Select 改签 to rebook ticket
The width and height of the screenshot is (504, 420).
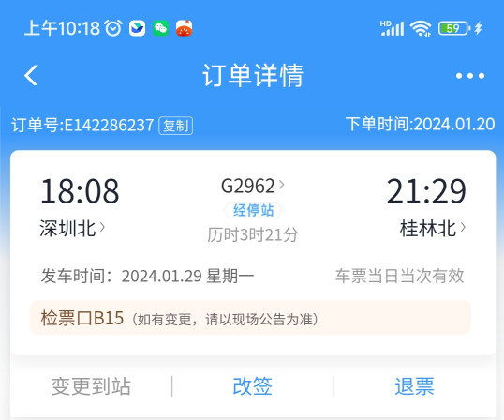252,386
